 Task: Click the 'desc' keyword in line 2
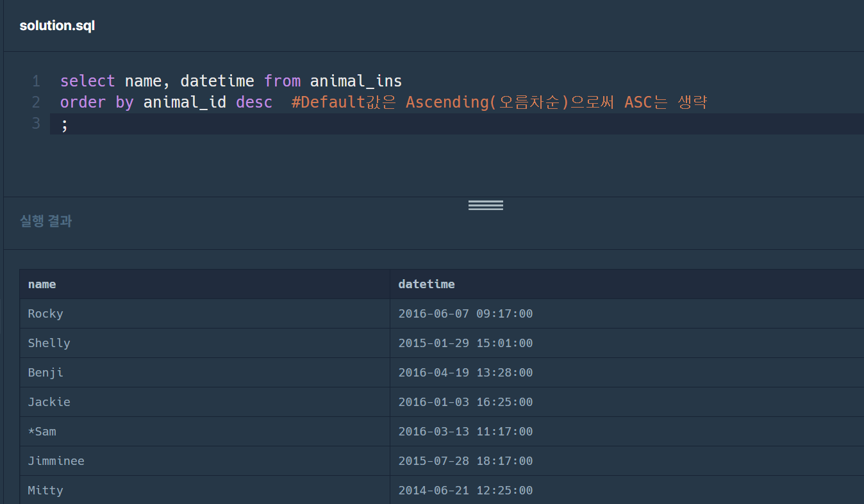254,102
